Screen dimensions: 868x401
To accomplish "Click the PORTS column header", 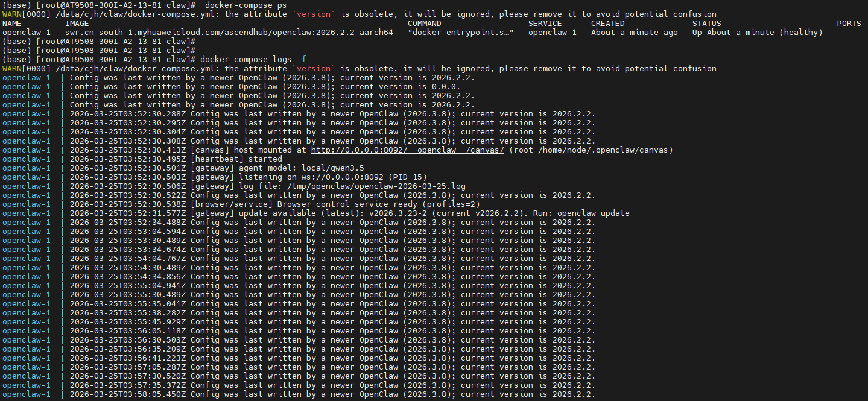I will click(x=849, y=24).
